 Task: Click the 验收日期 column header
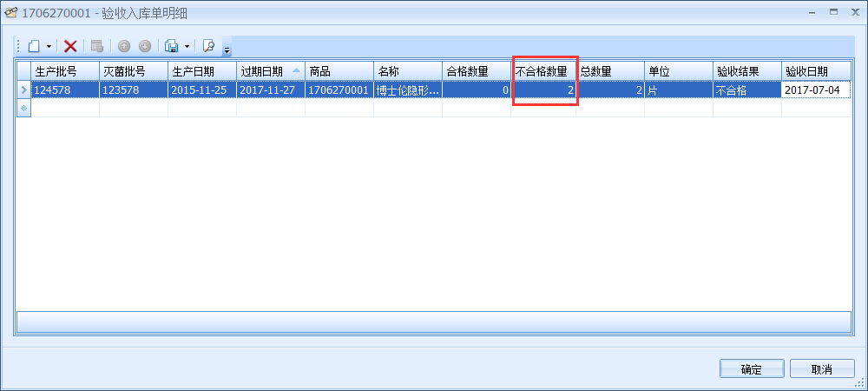tap(816, 71)
